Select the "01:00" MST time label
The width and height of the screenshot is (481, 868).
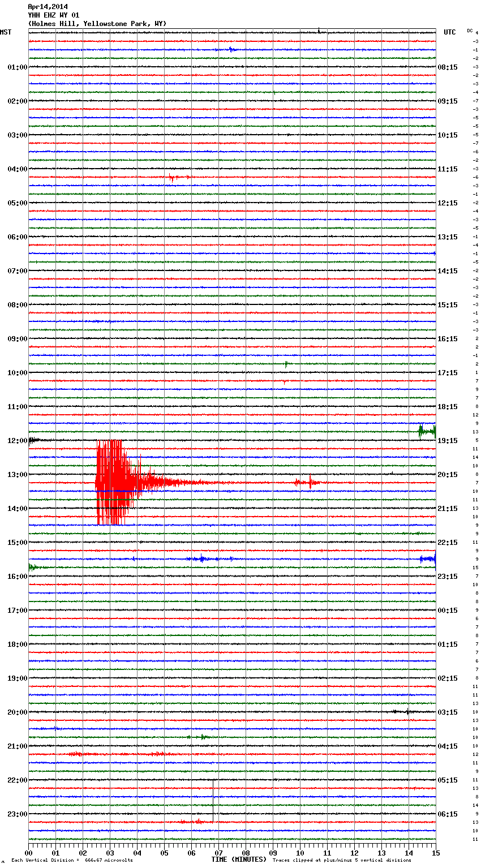point(18,67)
